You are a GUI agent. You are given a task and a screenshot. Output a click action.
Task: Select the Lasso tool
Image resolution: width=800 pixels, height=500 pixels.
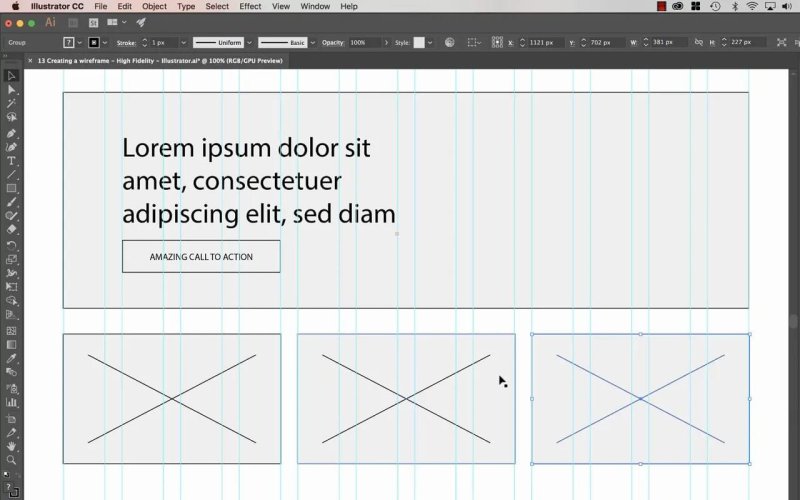(x=11, y=117)
